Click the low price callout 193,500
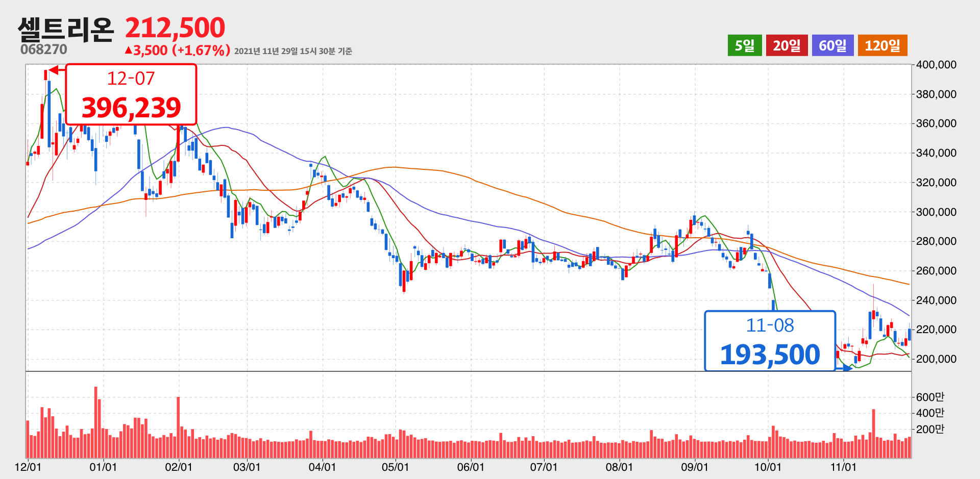 point(770,341)
